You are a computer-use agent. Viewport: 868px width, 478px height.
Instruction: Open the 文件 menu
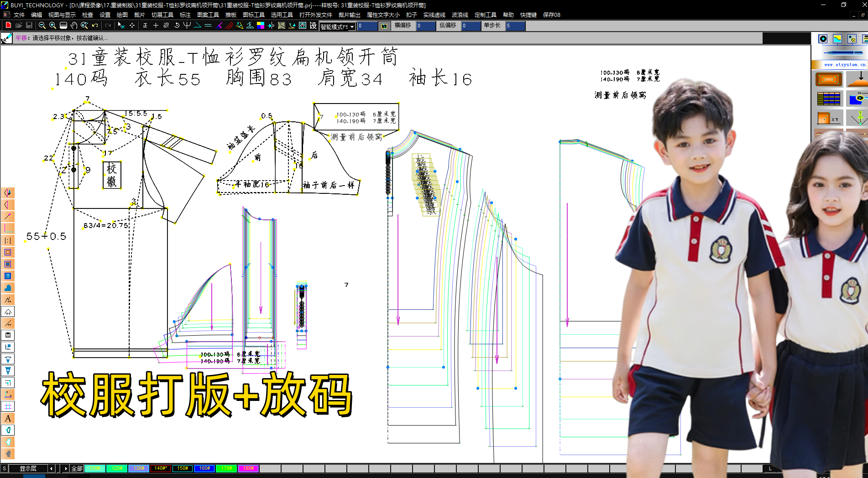click(19, 15)
